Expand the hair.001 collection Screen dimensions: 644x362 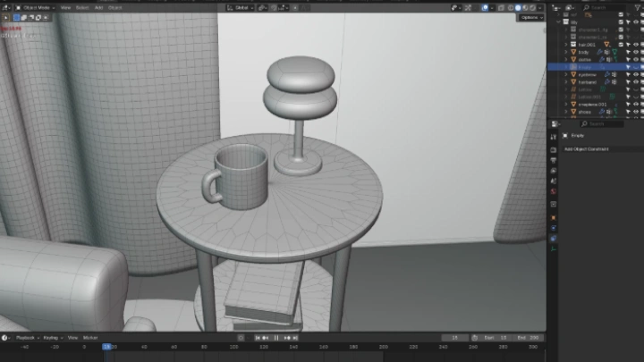tap(566, 45)
